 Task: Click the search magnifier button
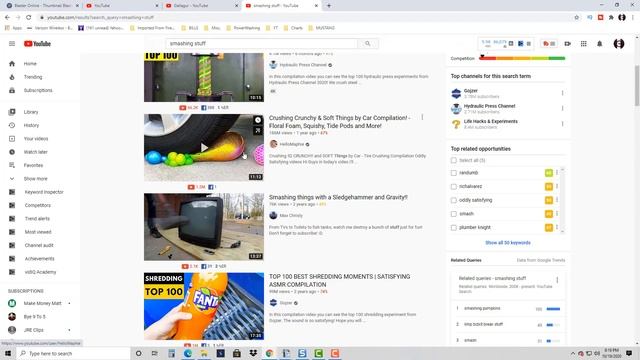pyautogui.click(x=368, y=44)
